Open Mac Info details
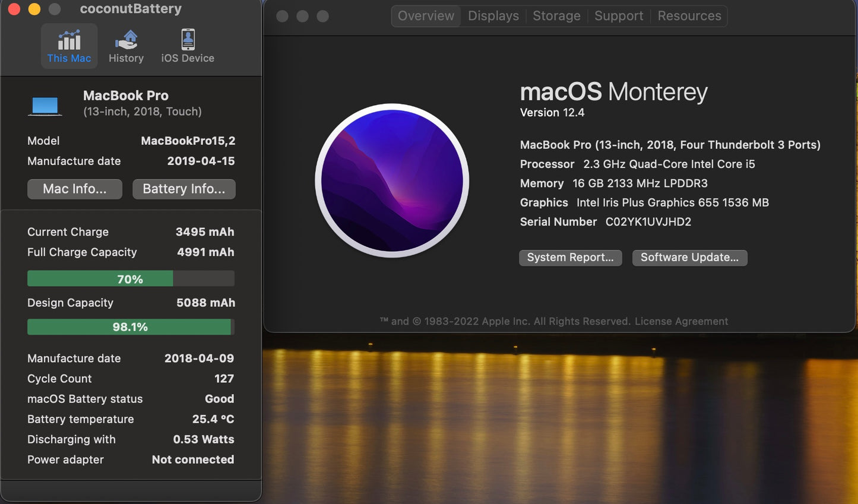This screenshot has height=504, width=858. click(74, 189)
